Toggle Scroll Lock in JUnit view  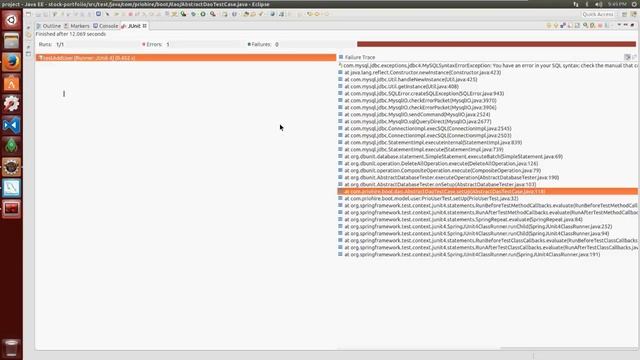tap(577, 25)
